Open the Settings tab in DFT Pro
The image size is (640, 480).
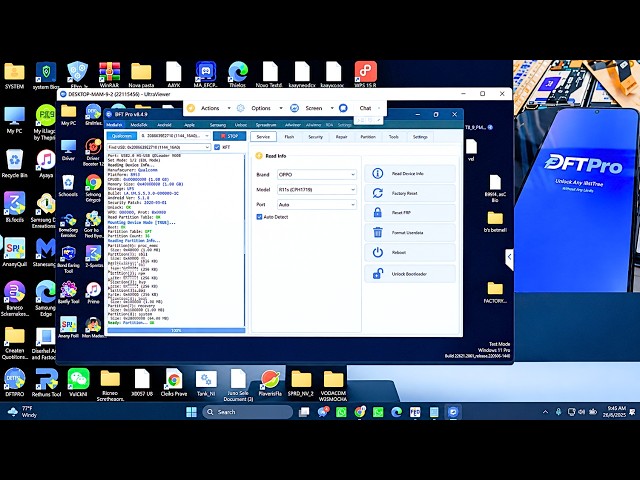click(420, 137)
